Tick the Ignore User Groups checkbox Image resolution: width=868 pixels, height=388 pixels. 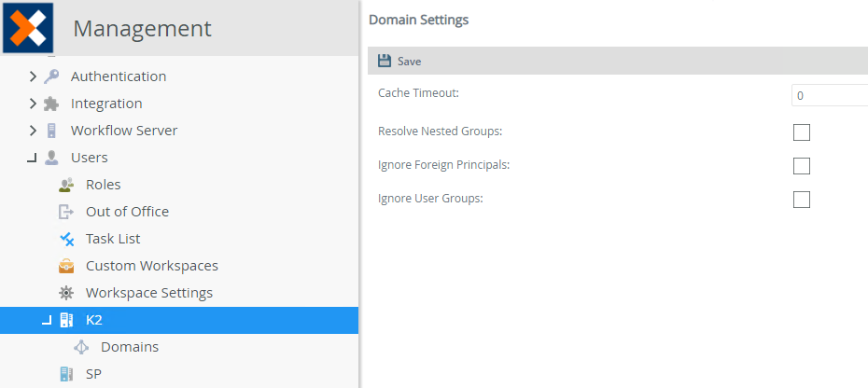(801, 200)
